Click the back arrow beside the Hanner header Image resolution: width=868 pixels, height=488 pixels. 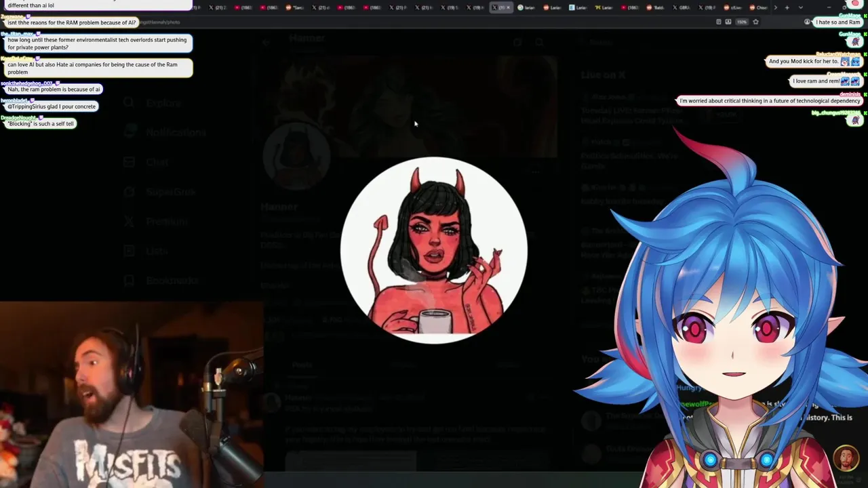click(267, 42)
